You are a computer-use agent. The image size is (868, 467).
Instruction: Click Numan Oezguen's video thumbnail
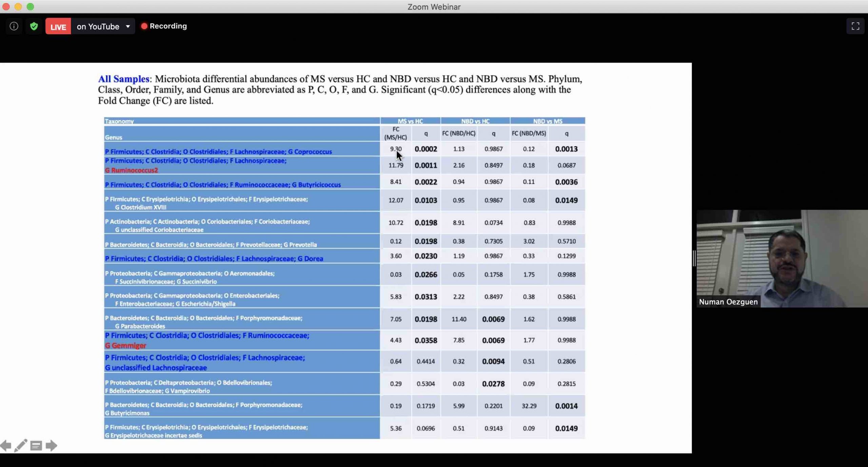(x=782, y=258)
